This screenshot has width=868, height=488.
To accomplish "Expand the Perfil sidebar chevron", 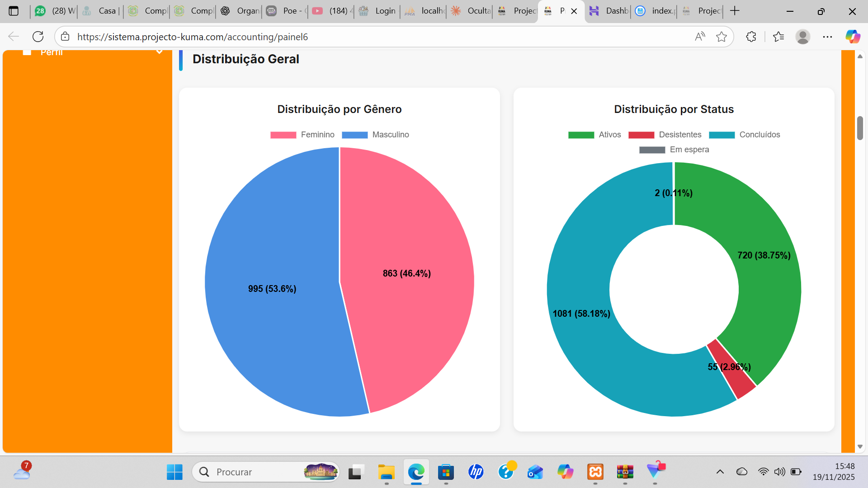I will pos(159,52).
